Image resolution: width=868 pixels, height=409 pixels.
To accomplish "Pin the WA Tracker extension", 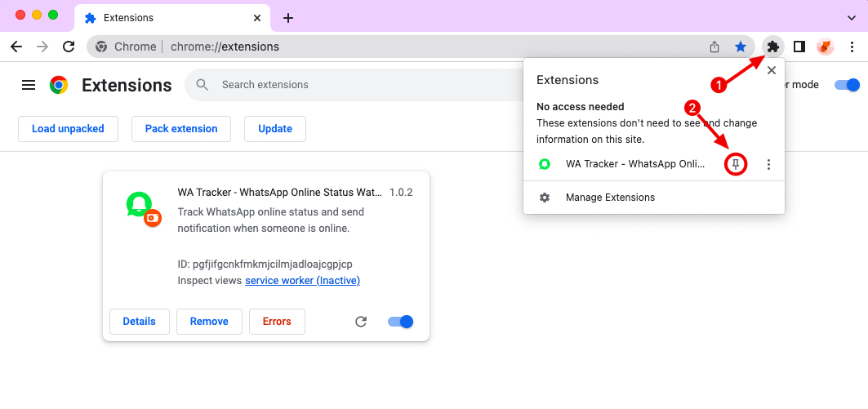I will coord(736,164).
